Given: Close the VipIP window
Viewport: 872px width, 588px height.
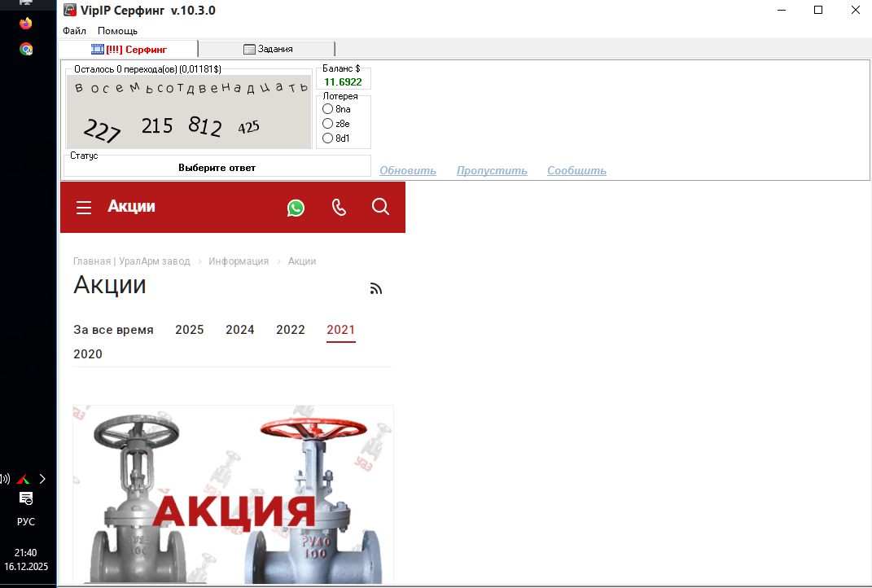Looking at the screenshot, I should click(856, 10).
